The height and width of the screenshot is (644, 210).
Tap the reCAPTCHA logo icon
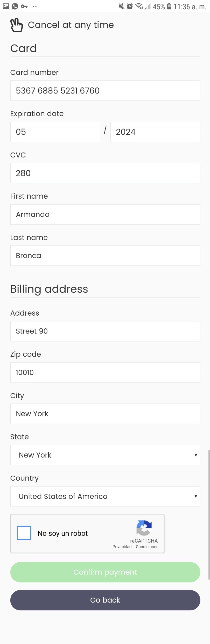[x=144, y=528]
